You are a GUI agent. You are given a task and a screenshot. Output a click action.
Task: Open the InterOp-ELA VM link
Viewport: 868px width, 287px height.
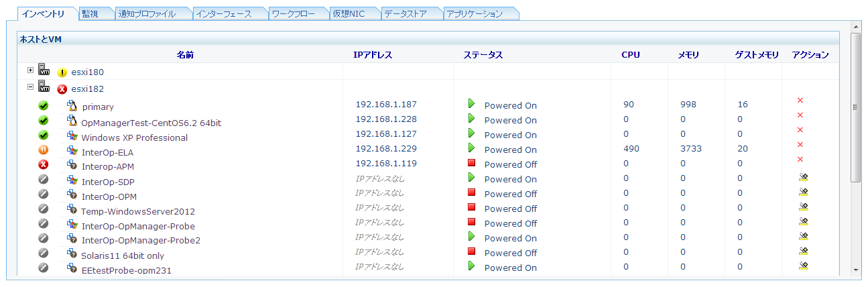click(107, 152)
